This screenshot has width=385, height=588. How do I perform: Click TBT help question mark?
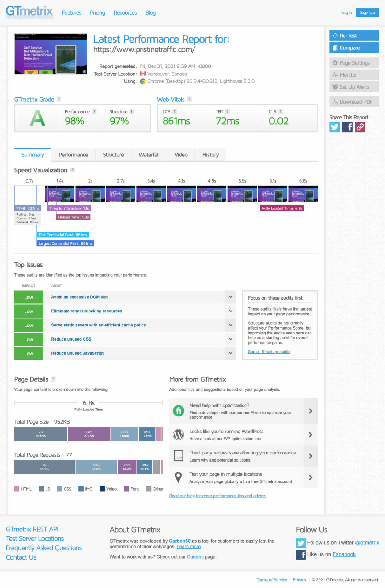228,112
